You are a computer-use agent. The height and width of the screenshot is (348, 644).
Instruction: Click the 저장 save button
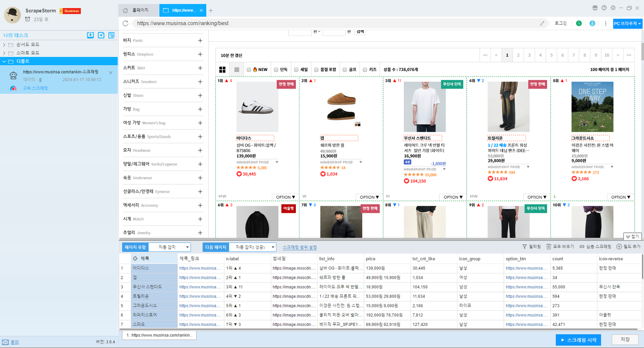click(625, 339)
